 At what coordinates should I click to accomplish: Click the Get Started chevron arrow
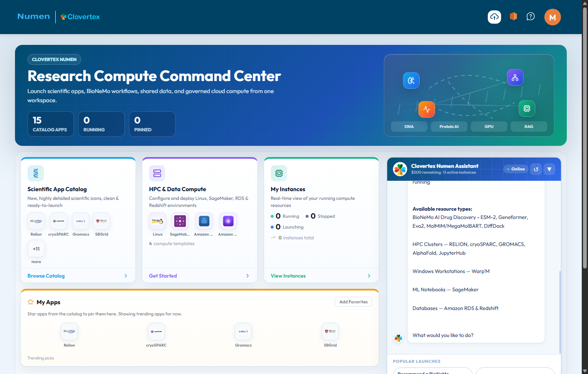click(247, 276)
